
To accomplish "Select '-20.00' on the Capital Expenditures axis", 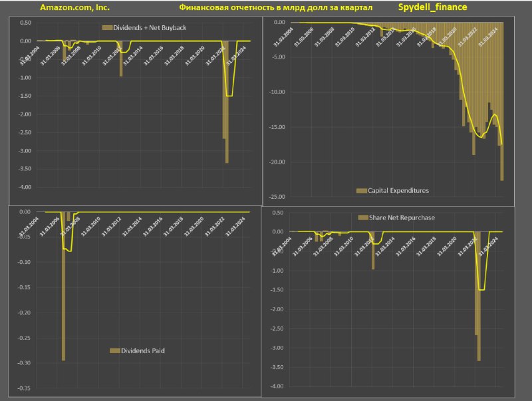I will (277, 162).
